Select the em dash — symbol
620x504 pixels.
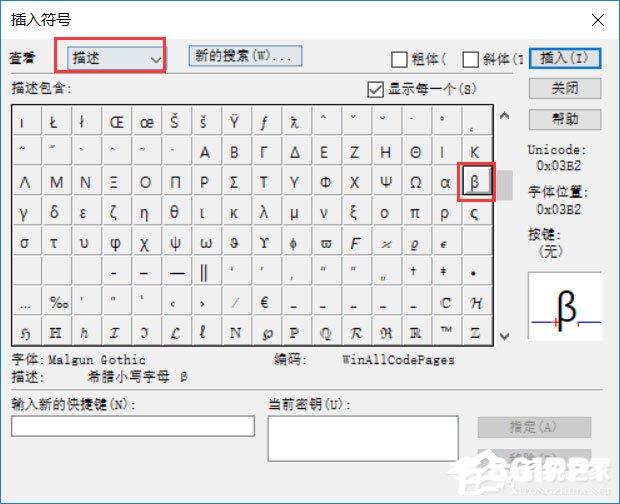pos(176,273)
